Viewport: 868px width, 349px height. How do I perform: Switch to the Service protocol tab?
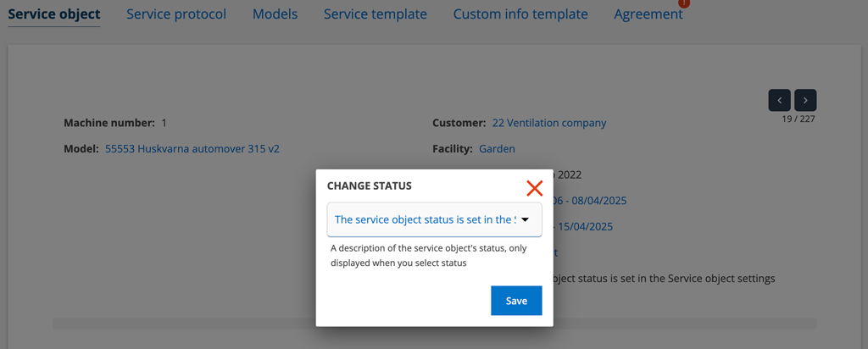pos(176,14)
